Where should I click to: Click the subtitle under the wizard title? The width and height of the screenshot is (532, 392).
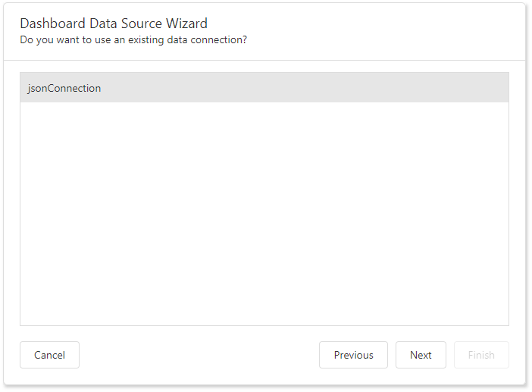(133, 39)
